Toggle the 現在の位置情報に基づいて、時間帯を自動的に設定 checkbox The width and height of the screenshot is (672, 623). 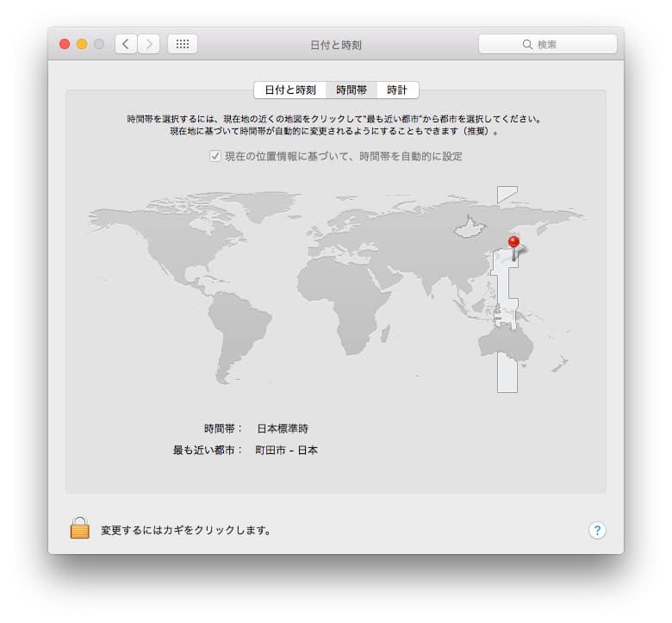pos(215,156)
